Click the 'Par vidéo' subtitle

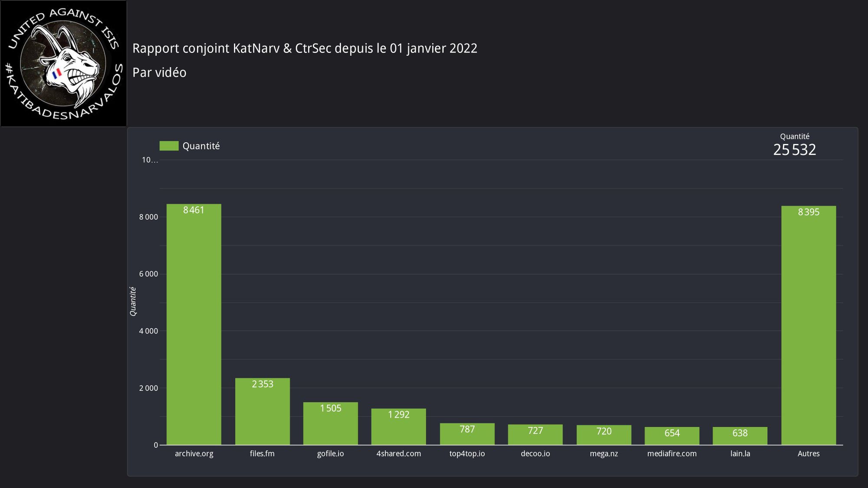point(159,72)
